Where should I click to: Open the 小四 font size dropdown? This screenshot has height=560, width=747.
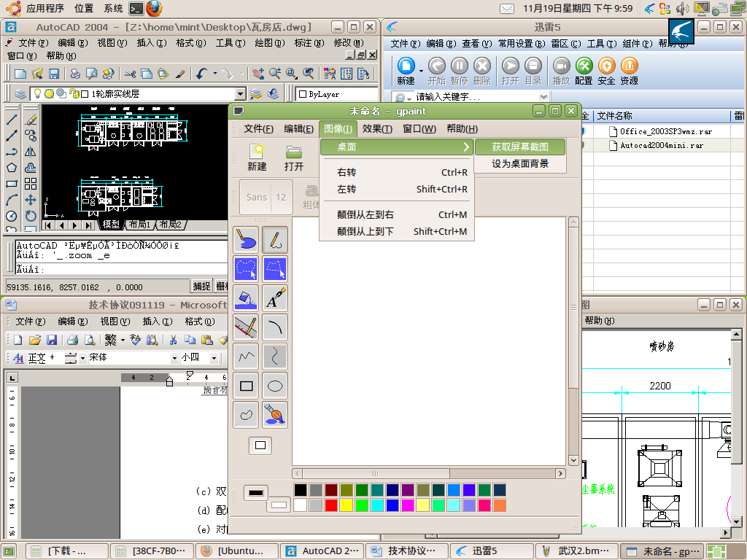click(214, 357)
